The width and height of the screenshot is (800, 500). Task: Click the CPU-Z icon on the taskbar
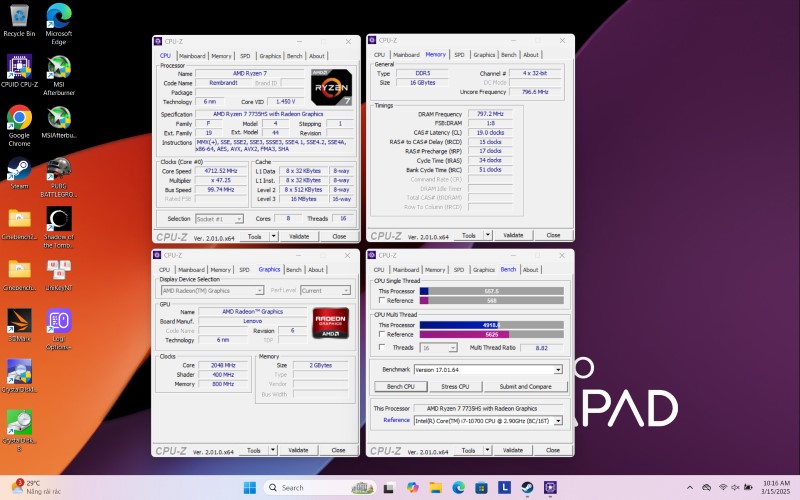pos(550,488)
